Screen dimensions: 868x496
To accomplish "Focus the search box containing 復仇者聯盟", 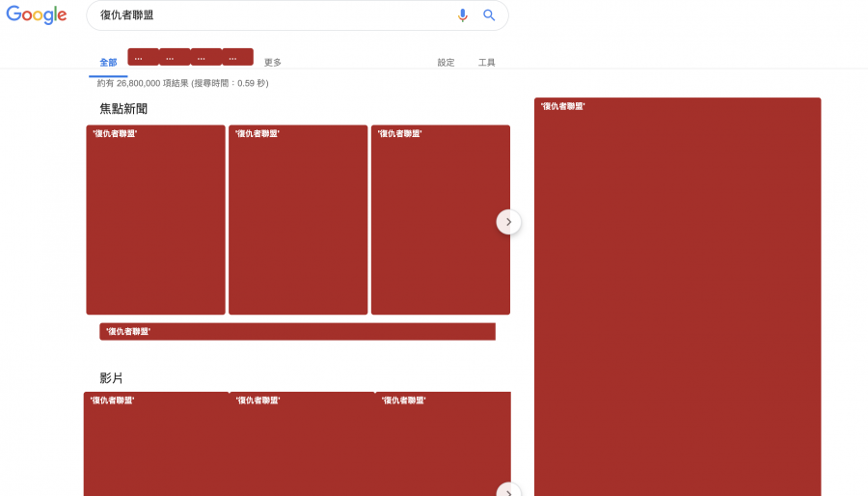I will pos(270,15).
